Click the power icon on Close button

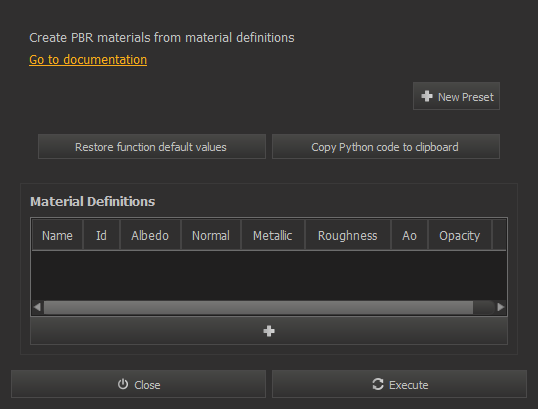coord(123,384)
